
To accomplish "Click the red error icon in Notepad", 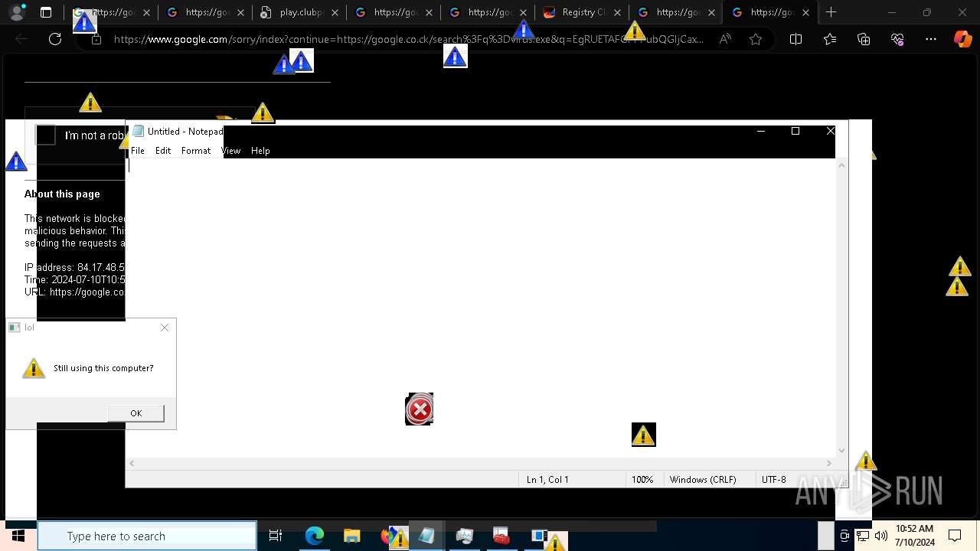I will 420,409.
